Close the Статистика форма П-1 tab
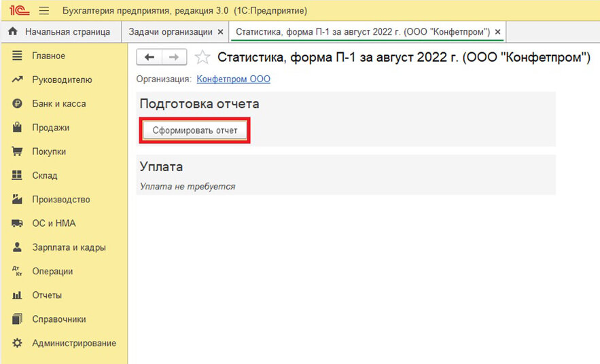Screen dimensions: 600x364 497,32
